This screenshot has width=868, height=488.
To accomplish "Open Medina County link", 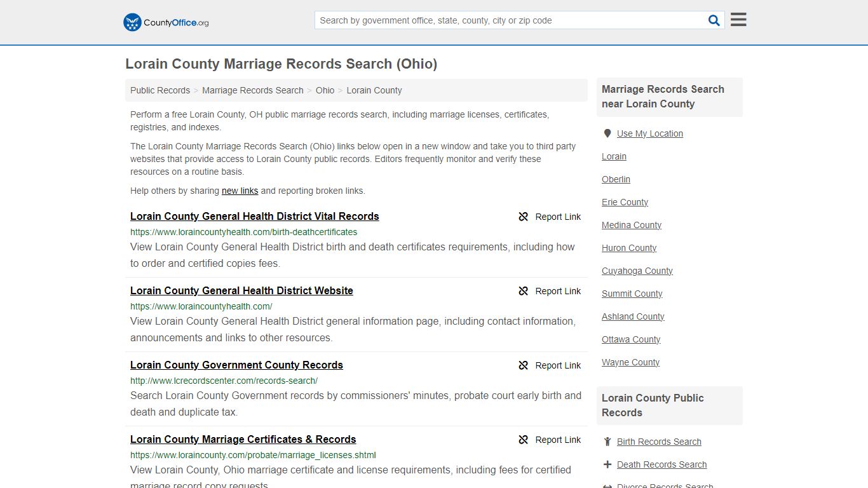I will (x=632, y=225).
